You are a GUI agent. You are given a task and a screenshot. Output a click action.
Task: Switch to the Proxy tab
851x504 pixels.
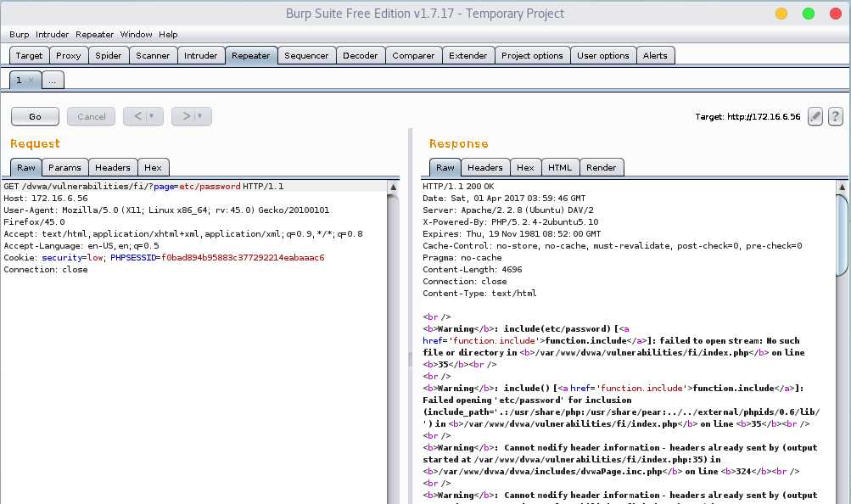(x=69, y=55)
